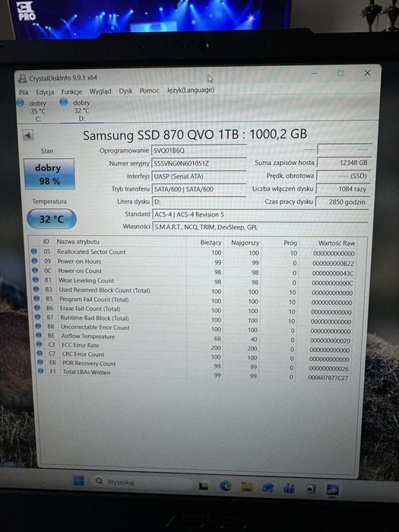Viewport: 399px width, 532px height.
Task: Click the status dot of Reallocated Sector Count
Action: click(x=33, y=252)
